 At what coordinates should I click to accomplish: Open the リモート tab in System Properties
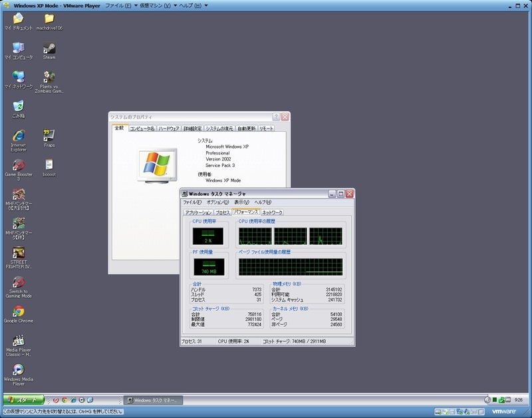[266, 128]
